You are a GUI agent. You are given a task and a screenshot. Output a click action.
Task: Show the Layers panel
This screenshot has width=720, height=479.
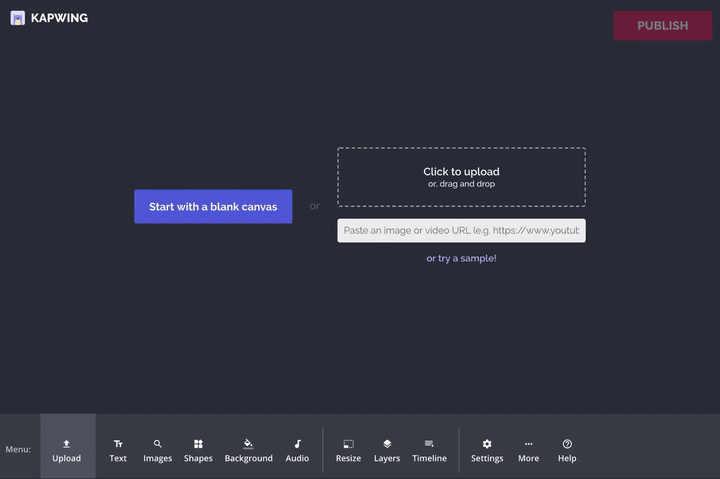[x=387, y=450]
